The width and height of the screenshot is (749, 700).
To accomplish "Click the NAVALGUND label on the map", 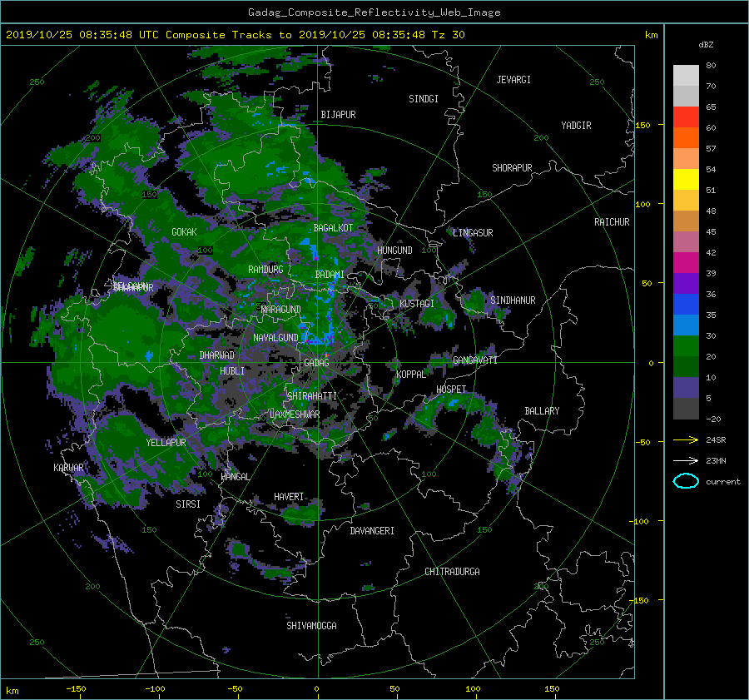I will tap(275, 338).
